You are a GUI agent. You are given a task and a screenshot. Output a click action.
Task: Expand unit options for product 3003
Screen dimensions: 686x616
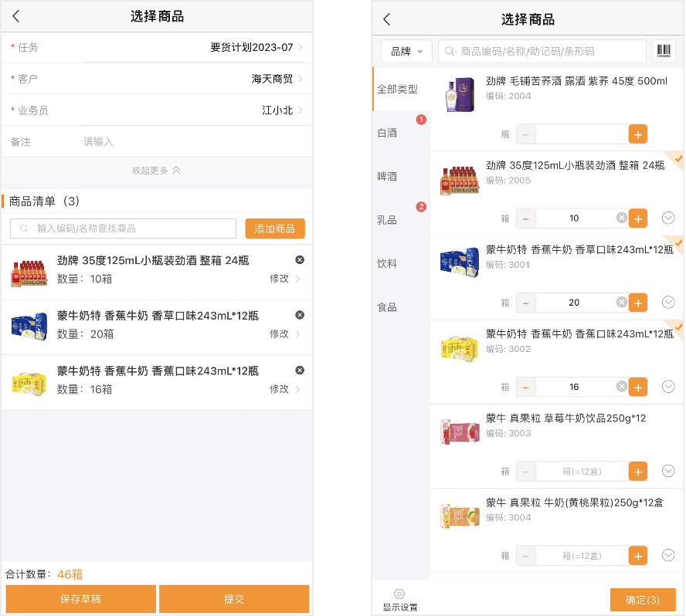pyautogui.click(x=668, y=471)
